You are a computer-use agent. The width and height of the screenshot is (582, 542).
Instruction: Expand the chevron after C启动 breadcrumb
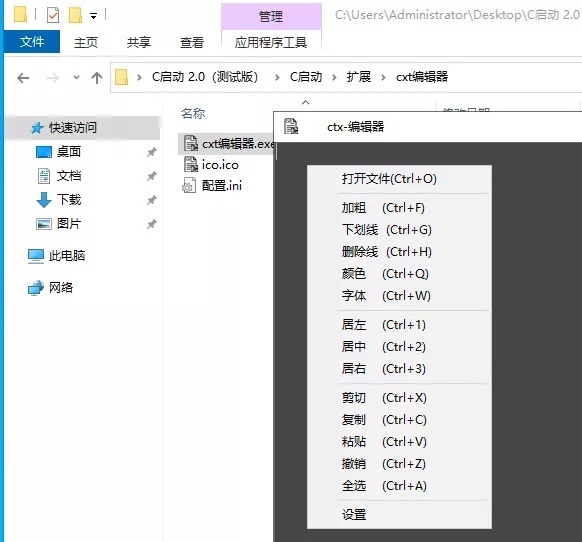[x=334, y=77]
